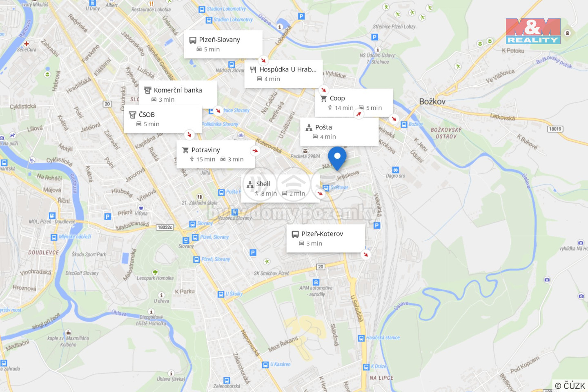Click the Božkov bus stop icon
This screenshot has width=588, height=392.
click(404, 125)
